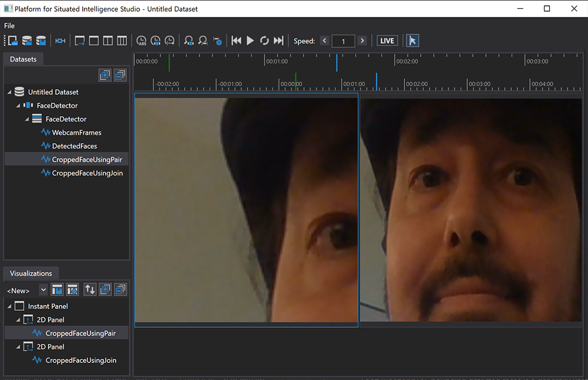Play the stream using playback controls
Viewport: 588px width, 380px height.
[x=250, y=40]
